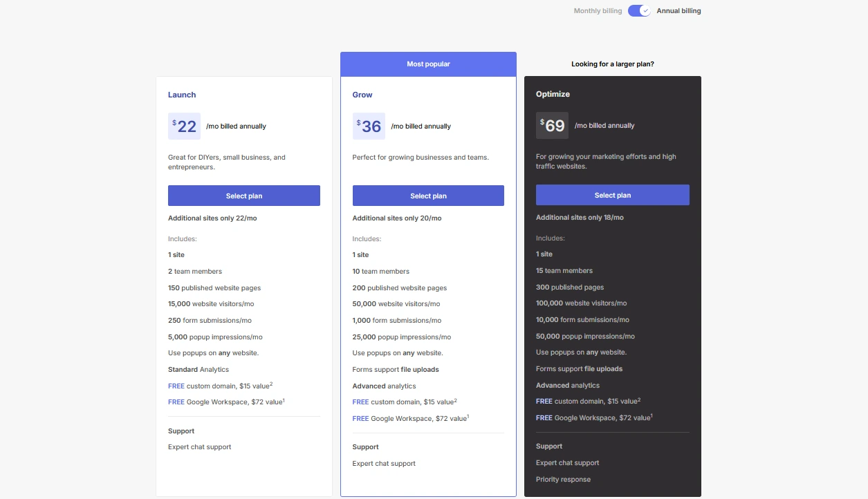Click the high traffic websites description
Screen dimensions: 868x499
(x=606, y=162)
